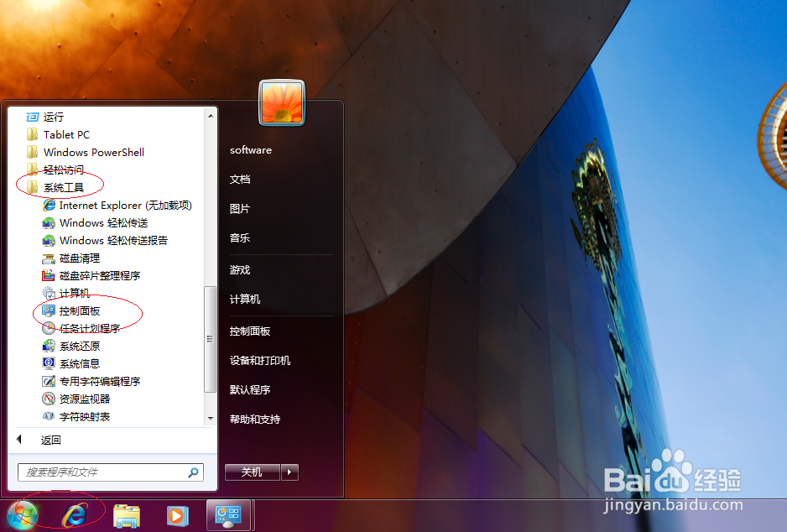Viewport: 787px width, 532px height.
Task: Open the 计算机 icon under 系统工具
Action: [x=49, y=293]
